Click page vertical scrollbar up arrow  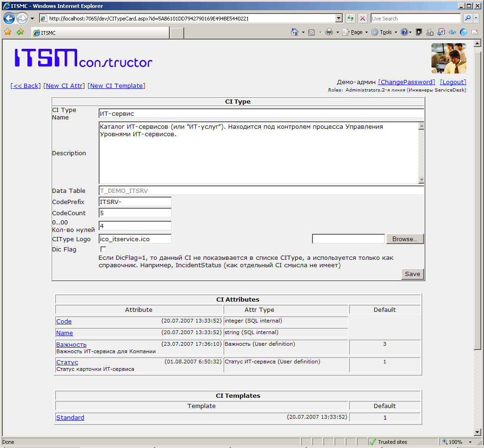pyautogui.click(x=477, y=44)
